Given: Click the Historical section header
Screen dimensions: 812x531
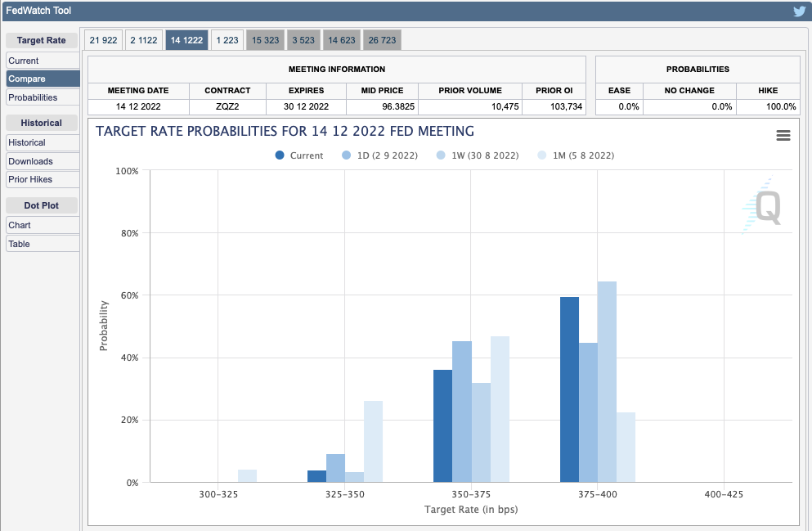Looking at the screenshot, I should [x=42, y=123].
